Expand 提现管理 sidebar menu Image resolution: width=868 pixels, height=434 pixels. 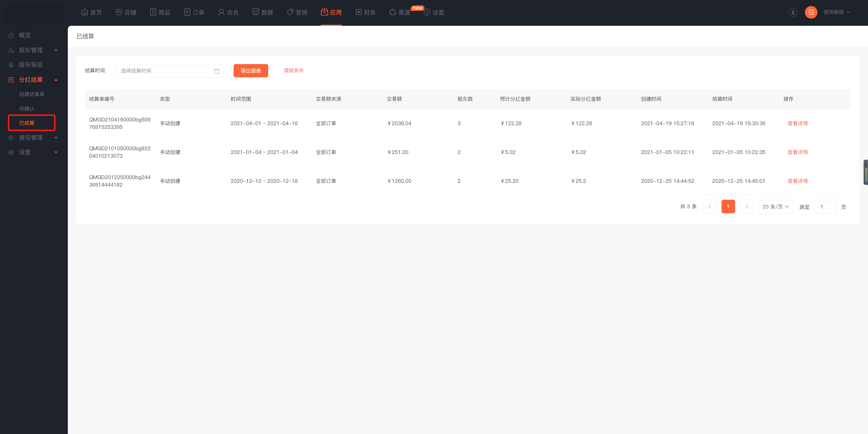point(34,138)
